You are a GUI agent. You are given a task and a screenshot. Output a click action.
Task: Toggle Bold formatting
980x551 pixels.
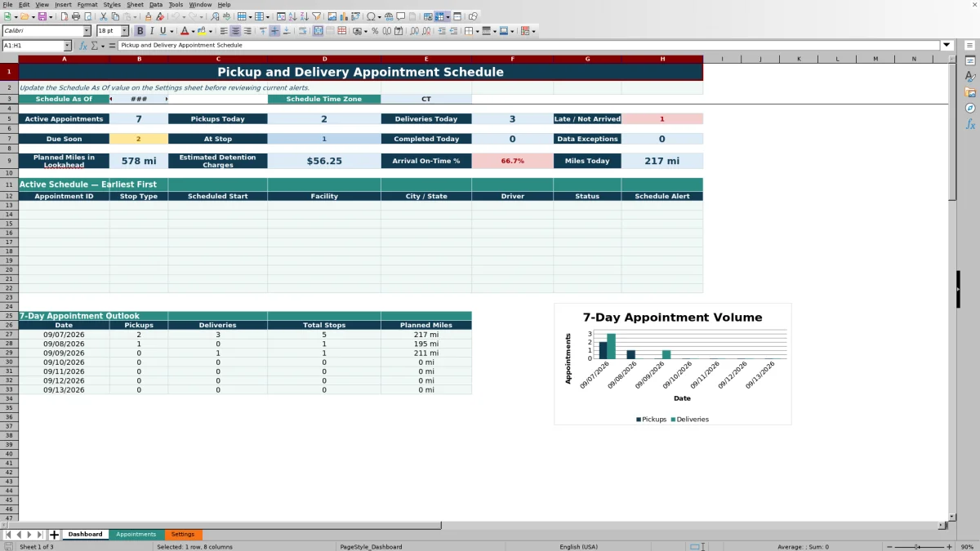pos(140,31)
